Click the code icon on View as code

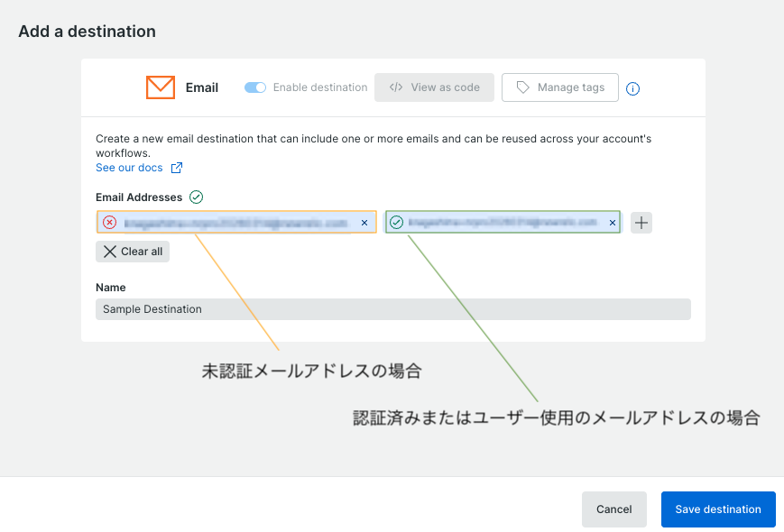pyautogui.click(x=395, y=87)
